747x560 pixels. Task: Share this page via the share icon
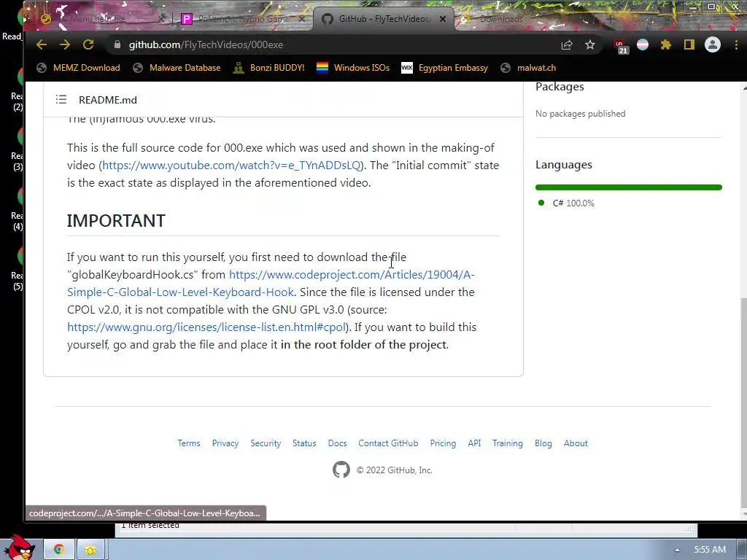click(566, 44)
